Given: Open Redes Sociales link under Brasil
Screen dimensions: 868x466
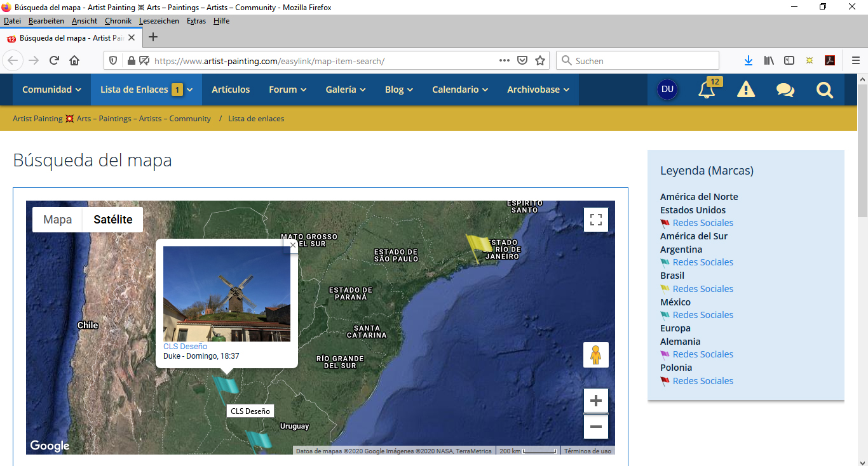Looking at the screenshot, I should click(x=703, y=289).
